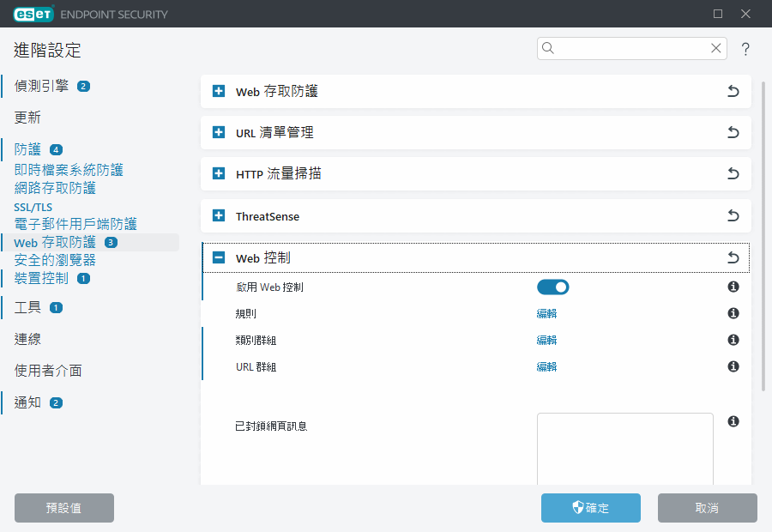Reset Web 控制 section using the revert icon
The height and width of the screenshot is (532, 772).
point(733,257)
